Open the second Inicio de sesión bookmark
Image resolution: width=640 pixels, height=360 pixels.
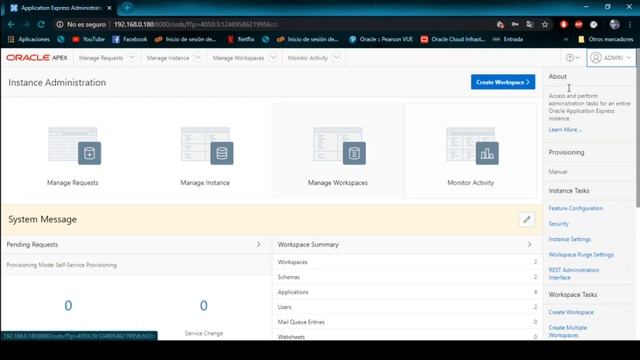(308, 39)
